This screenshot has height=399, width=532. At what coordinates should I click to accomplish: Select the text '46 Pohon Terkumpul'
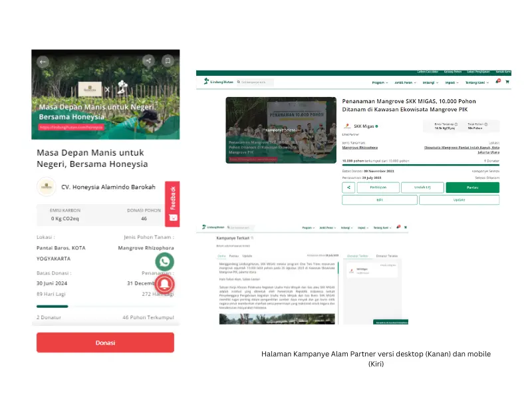(148, 317)
